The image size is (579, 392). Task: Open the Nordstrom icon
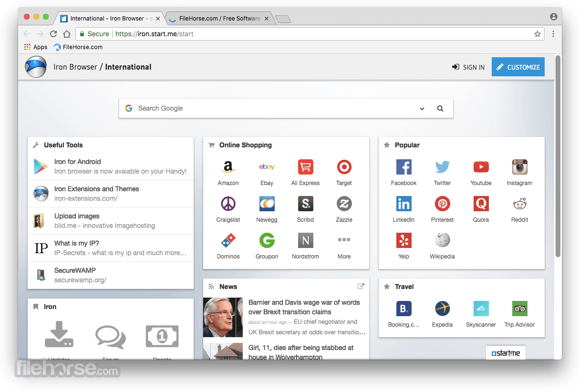(305, 240)
